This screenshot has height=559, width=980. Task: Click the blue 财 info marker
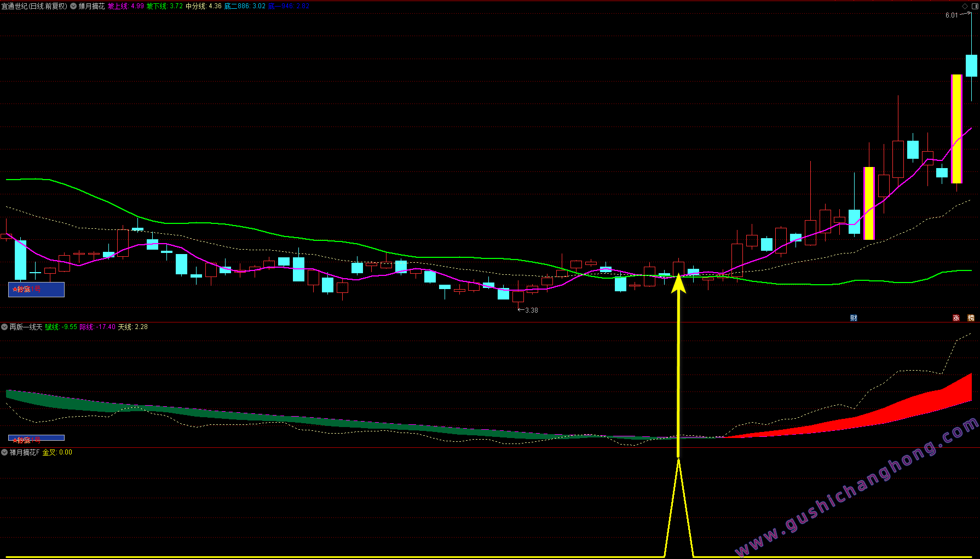pyautogui.click(x=854, y=318)
